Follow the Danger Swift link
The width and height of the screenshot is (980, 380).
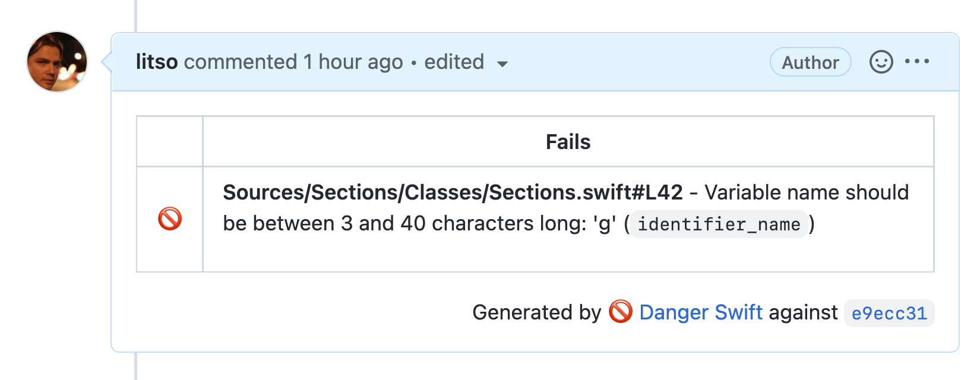(701, 312)
